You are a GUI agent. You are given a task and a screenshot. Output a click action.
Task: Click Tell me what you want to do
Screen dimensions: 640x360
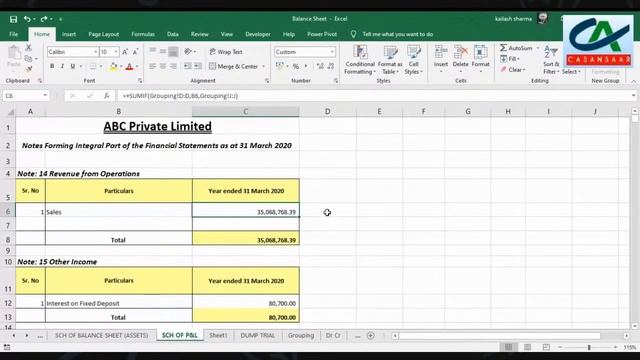pos(398,34)
